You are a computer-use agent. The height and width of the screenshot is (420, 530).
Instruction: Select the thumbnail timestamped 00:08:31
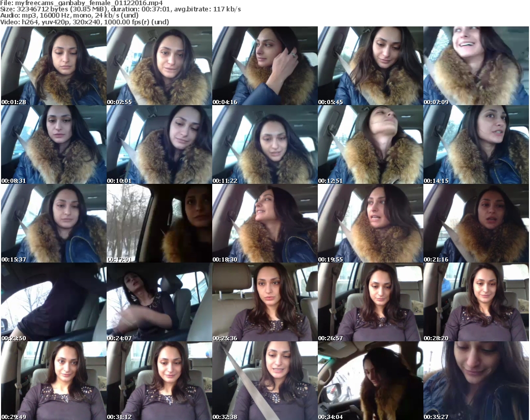click(x=54, y=144)
